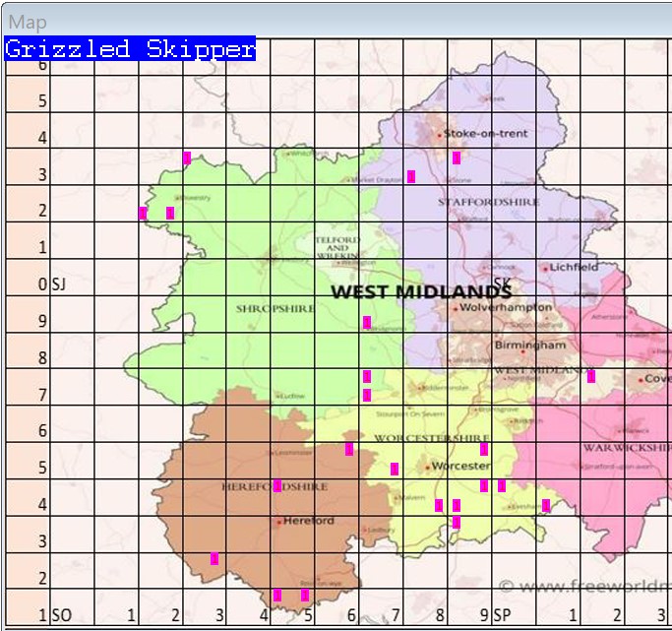Click the magenta marker west of Coventry
Screen dimensions: 672x631
click(591, 376)
